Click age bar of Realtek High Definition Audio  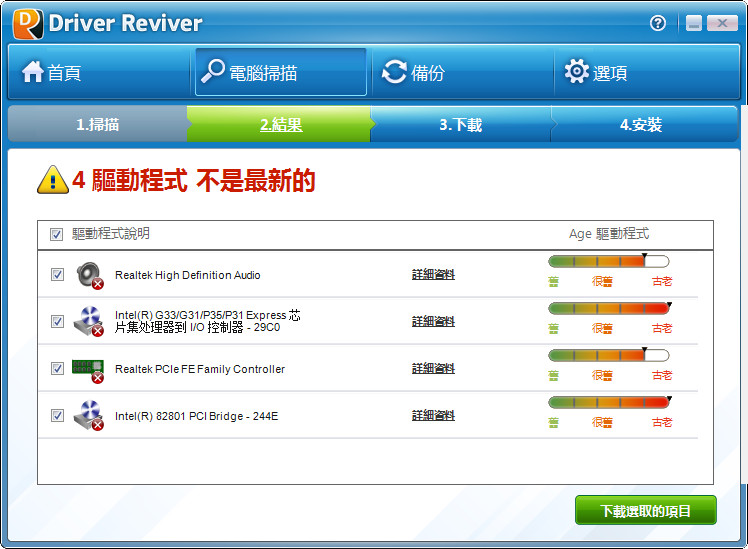pos(609,261)
